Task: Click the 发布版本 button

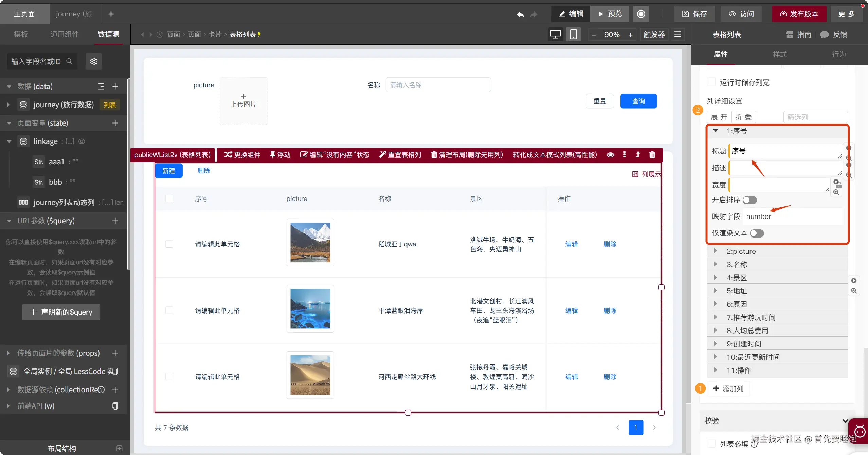Action: [x=799, y=14]
